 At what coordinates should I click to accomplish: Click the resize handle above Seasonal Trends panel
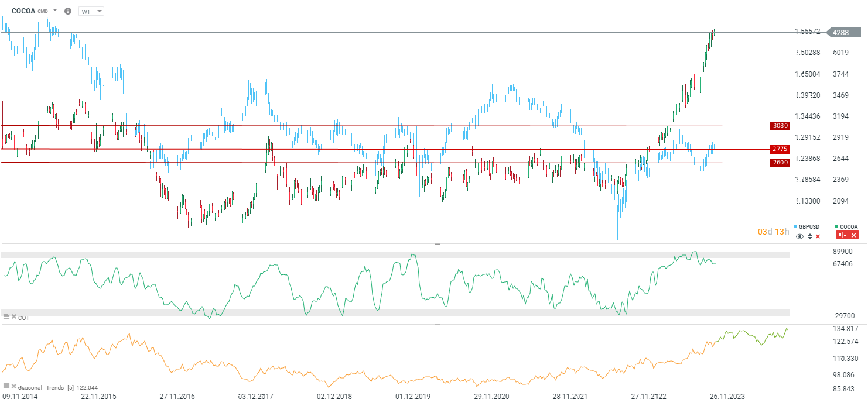[x=437, y=325]
